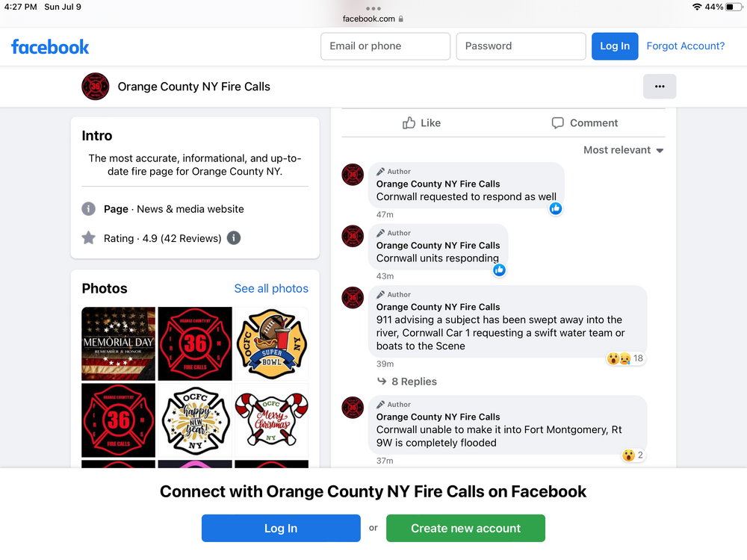The width and height of the screenshot is (747, 560).
Task: Open the Merry Christmas photo thumbnail
Action: point(272,420)
